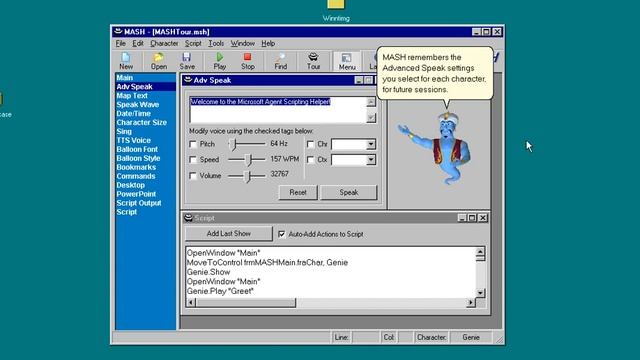
Task: Stop playback with the Stop icon
Action: 247,61
